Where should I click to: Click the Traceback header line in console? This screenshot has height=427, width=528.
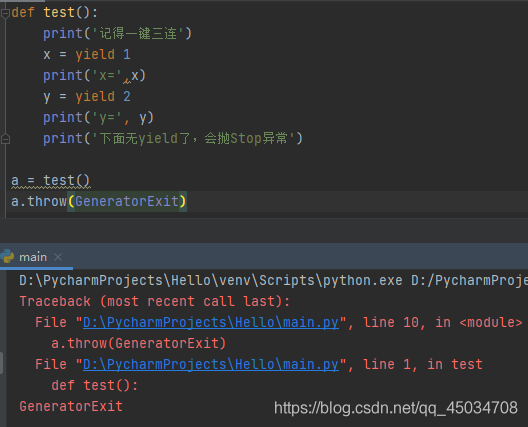[155, 301]
